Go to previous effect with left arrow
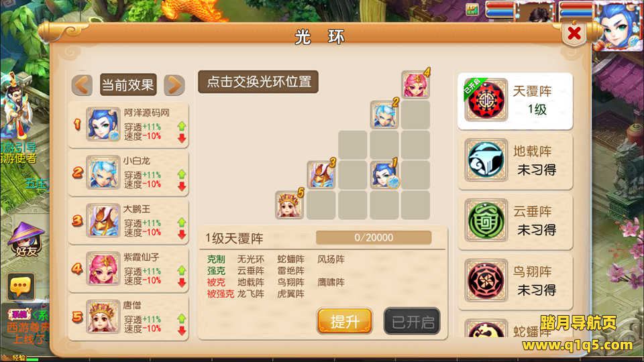This screenshot has width=644, height=362. [x=82, y=85]
